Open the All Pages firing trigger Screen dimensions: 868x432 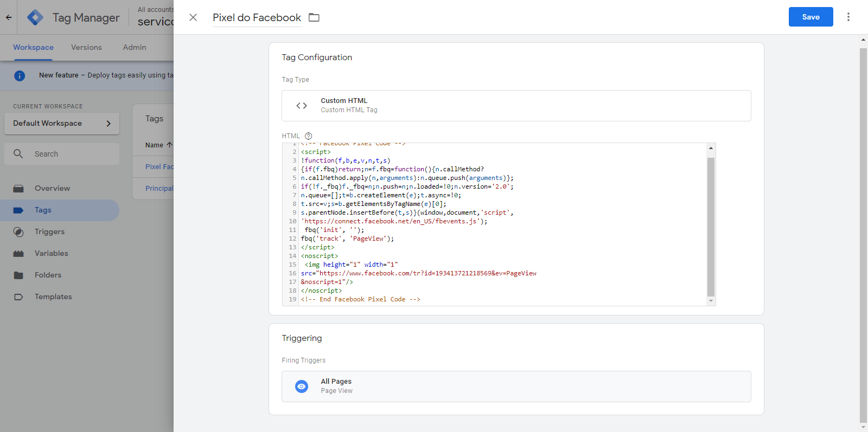tap(516, 386)
